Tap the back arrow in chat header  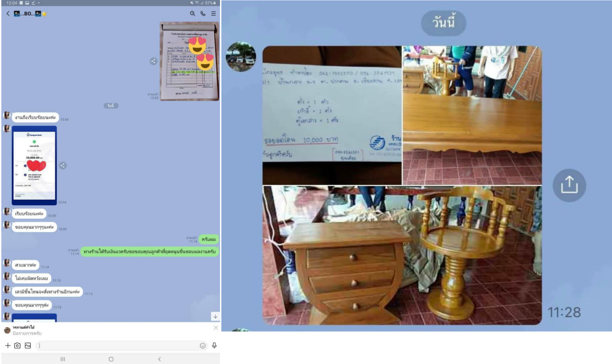click(8, 14)
